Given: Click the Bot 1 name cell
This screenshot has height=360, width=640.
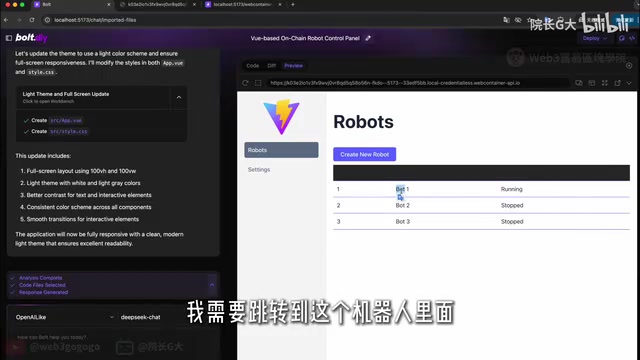Looking at the screenshot, I should click(402, 189).
